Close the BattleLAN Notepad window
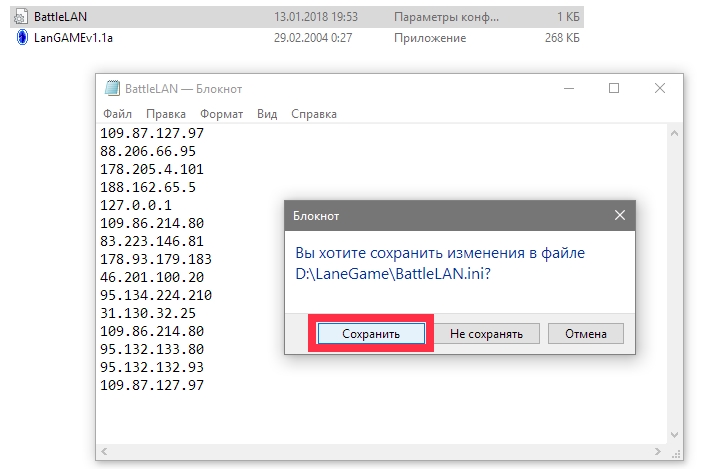 point(660,88)
